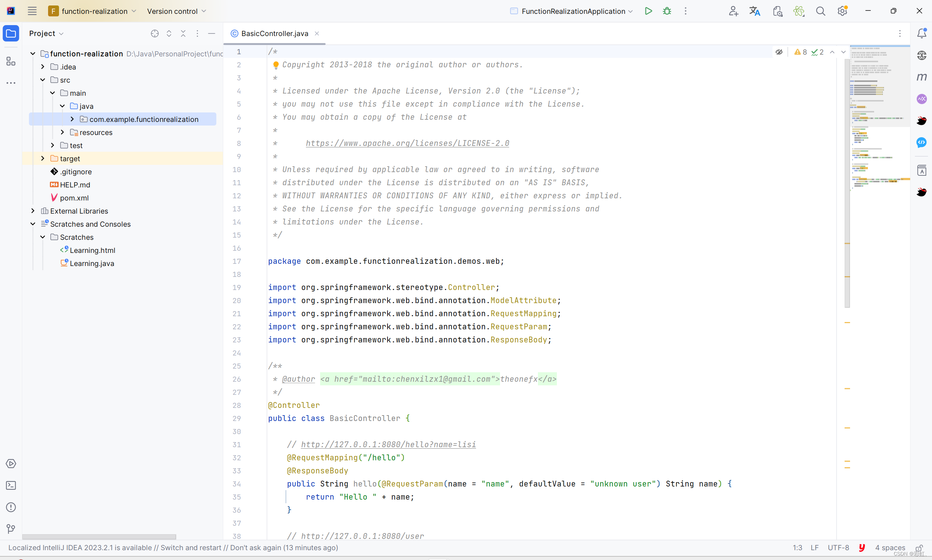Click the project tree horizontal scrollbar
932x560 pixels.
coord(99,536)
